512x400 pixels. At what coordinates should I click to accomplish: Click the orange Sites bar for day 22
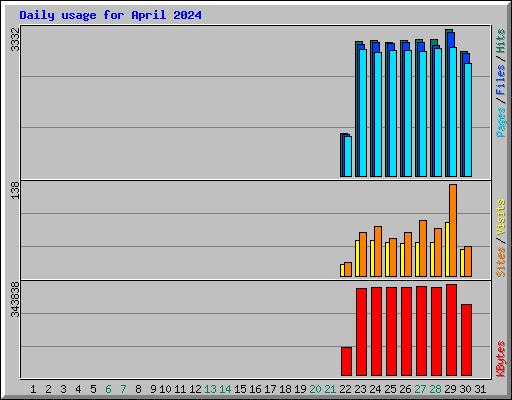(x=348, y=270)
